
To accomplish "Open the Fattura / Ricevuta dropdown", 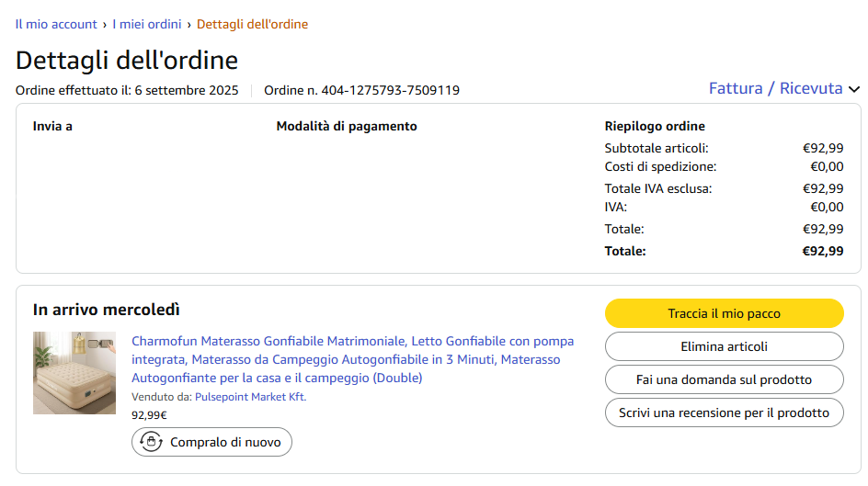I will [x=775, y=89].
